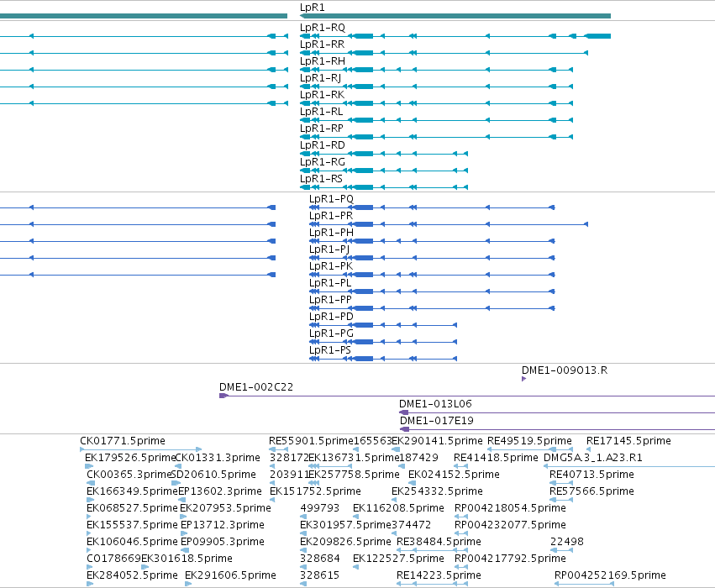Open the LpR1-RJ transcript label

pos(321,78)
